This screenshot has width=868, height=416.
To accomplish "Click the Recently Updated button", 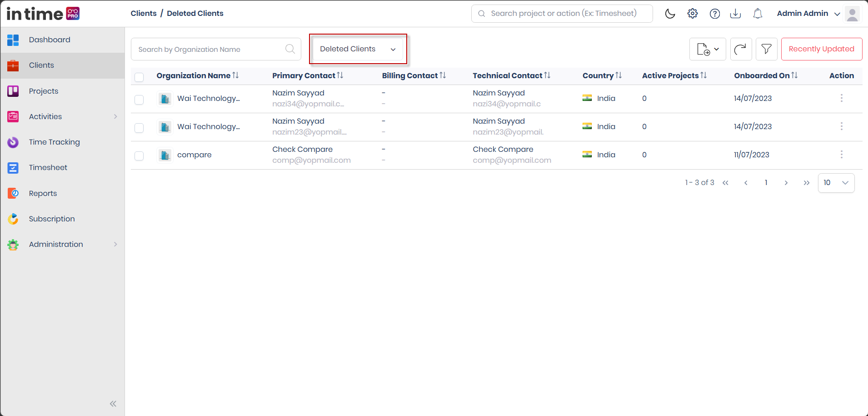I will 822,49.
